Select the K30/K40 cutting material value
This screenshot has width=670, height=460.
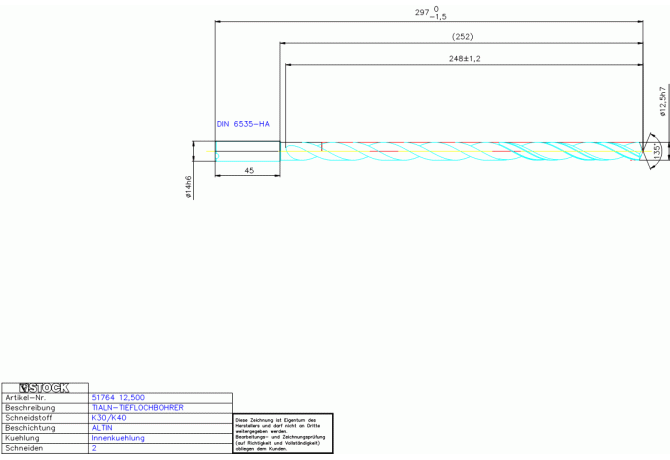pyautogui.click(x=110, y=418)
